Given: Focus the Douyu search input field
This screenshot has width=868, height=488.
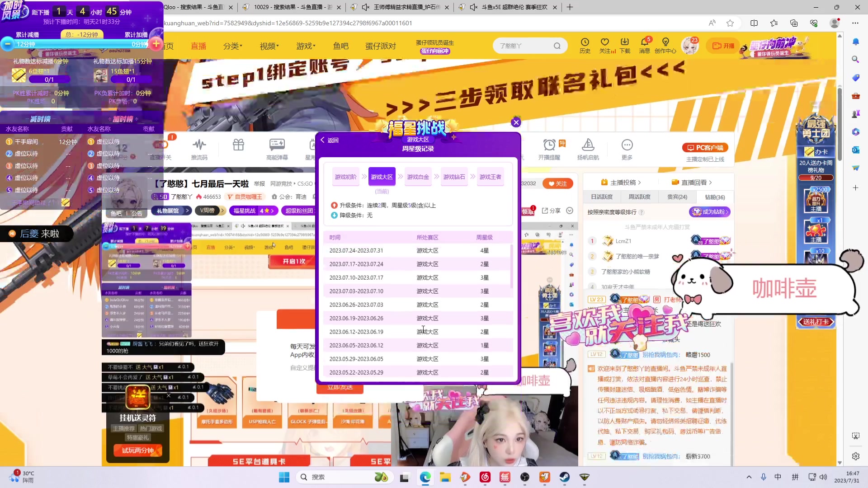Looking at the screenshot, I should tap(524, 46).
